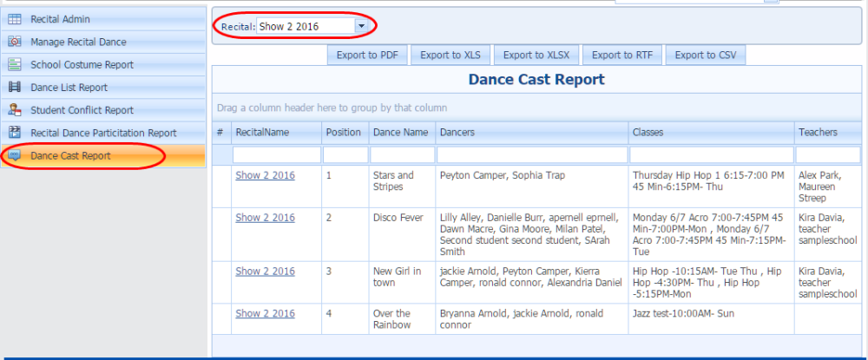
Task: Click the Hip Hop -10:15AM classes cell
Action: point(712,283)
